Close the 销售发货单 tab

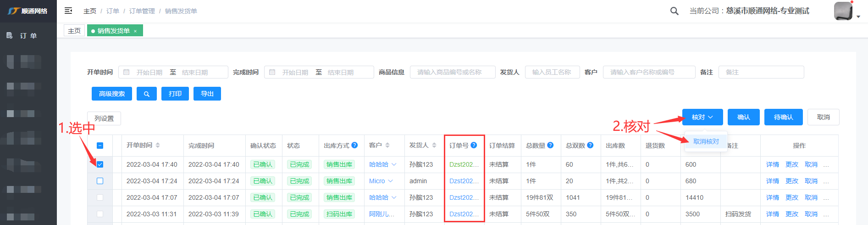click(135, 31)
